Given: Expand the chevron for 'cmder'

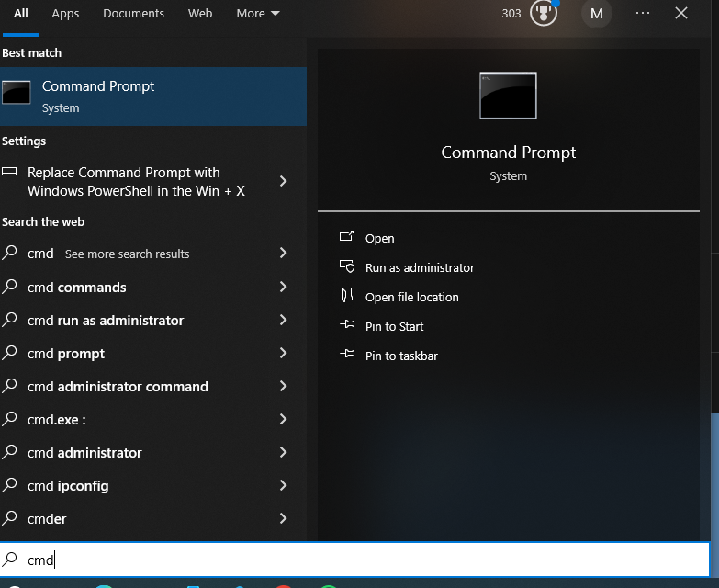Looking at the screenshot, I should click(284, 518).
